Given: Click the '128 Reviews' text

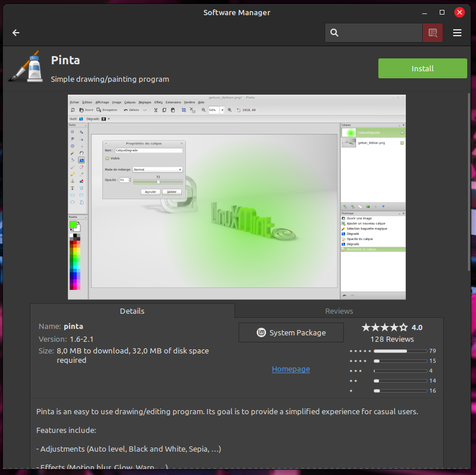Looking at the screenshot, I should click(x=392, y=339).
